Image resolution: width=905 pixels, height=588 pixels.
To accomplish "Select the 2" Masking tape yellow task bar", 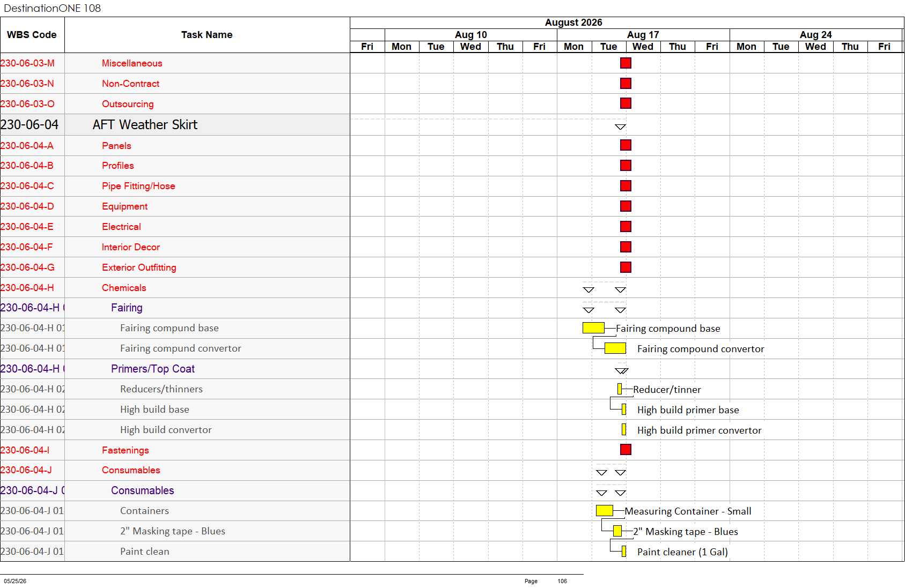I will pyautogui.click(x=617, y=531).
